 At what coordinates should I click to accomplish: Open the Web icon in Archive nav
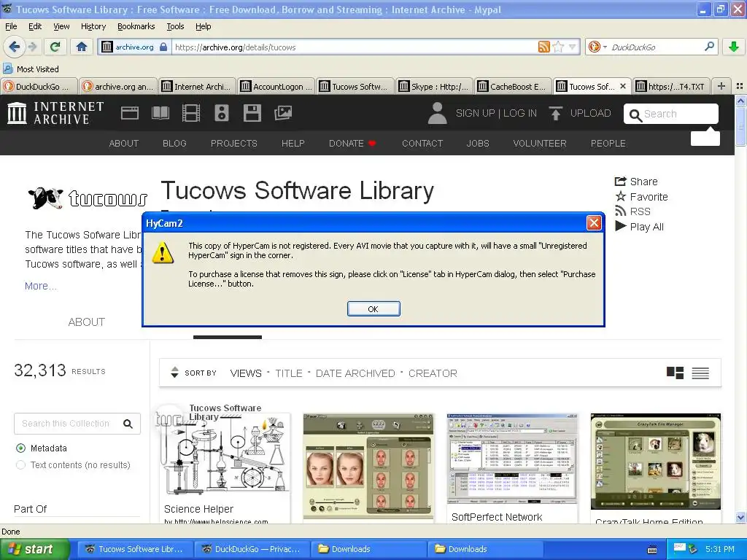[130, 113]
